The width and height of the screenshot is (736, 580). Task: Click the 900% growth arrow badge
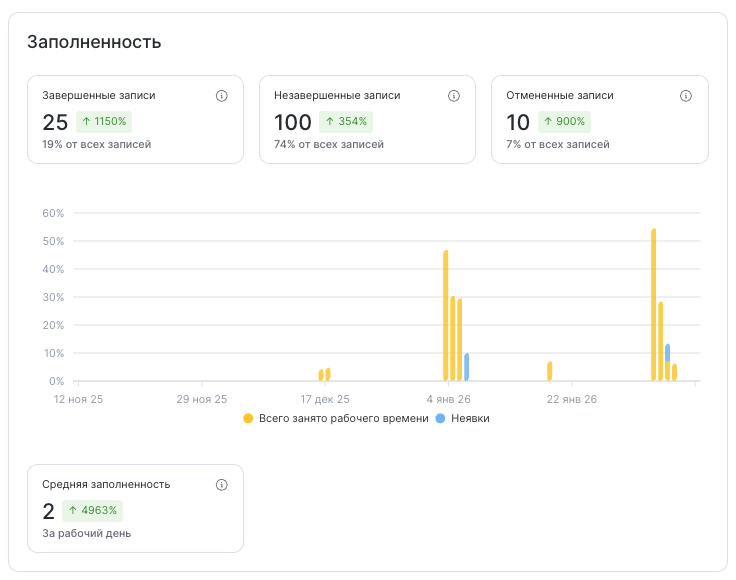(x=564, y=122)
